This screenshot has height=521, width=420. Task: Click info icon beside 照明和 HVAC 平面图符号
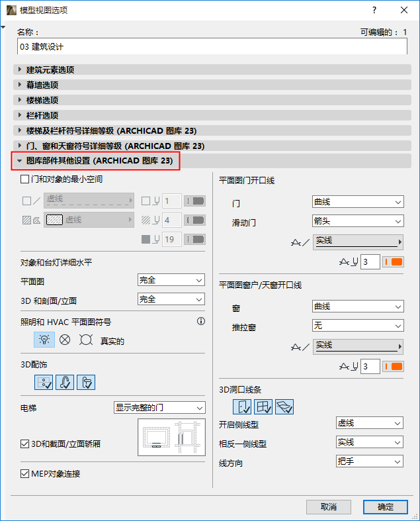click(201, 321)
